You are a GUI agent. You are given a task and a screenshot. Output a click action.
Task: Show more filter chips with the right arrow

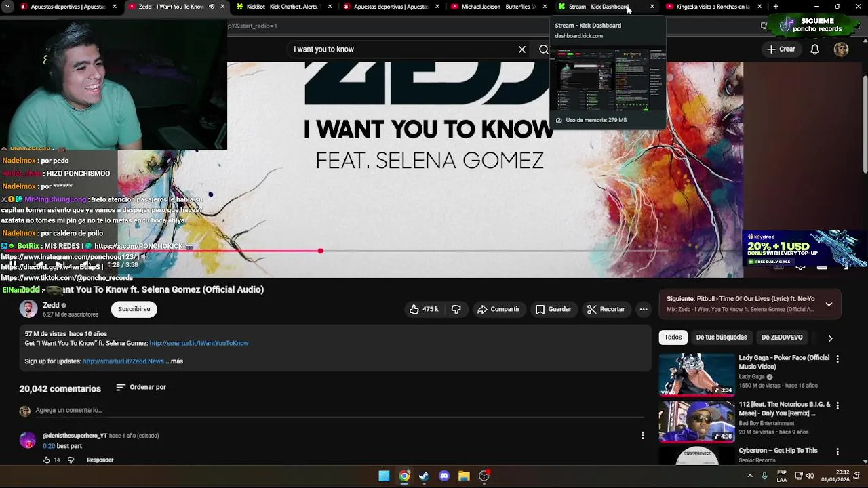tap(830, 338)
